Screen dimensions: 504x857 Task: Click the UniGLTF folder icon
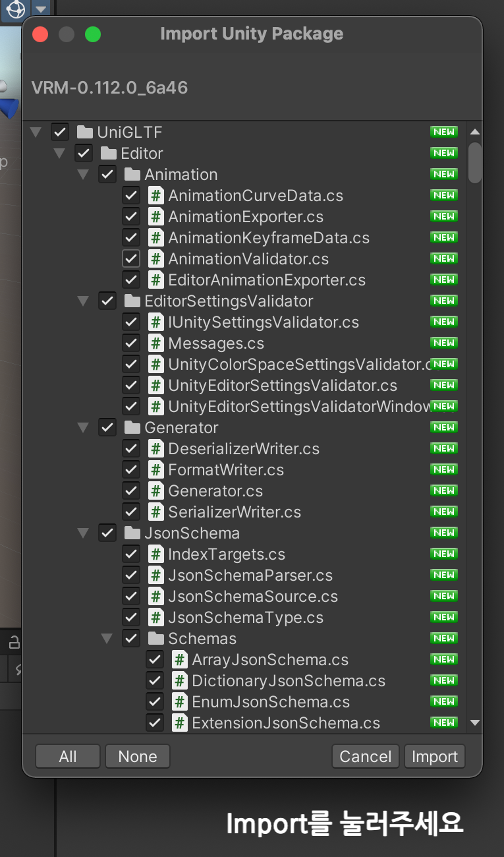(x=85, y=133)
